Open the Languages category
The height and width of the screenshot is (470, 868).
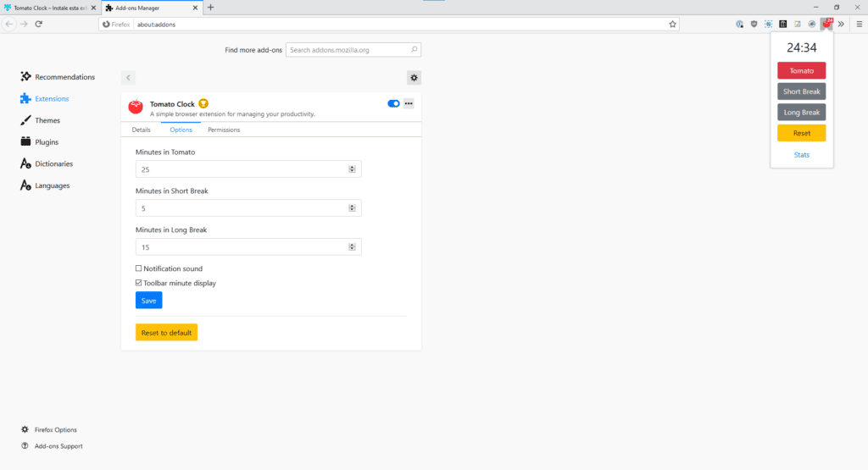coord(45,185)
